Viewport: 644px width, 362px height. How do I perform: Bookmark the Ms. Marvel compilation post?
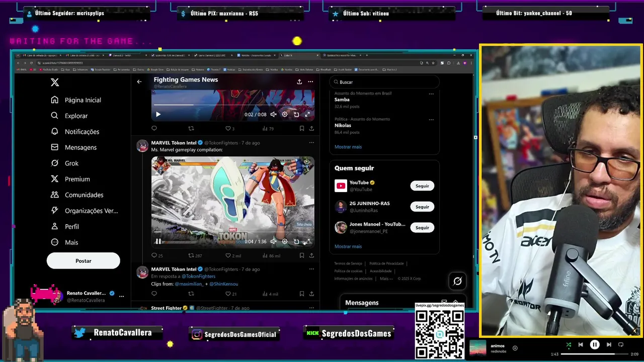(x=302, y=255)
